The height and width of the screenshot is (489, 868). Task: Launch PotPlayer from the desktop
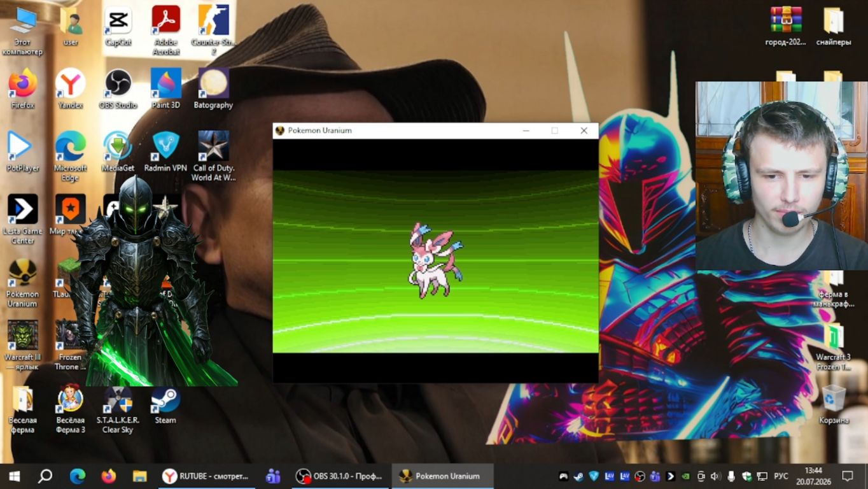click(23, 152)
